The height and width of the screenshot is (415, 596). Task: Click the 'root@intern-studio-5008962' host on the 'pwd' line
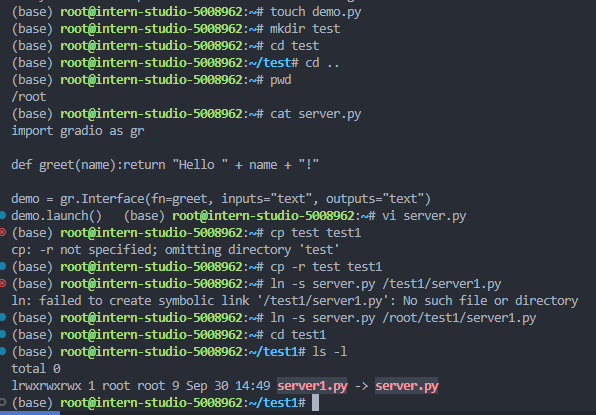tap(151, 80)
